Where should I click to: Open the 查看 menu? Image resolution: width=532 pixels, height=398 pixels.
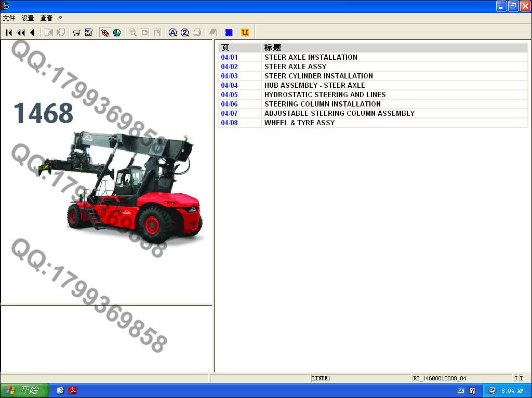point(46,18)
